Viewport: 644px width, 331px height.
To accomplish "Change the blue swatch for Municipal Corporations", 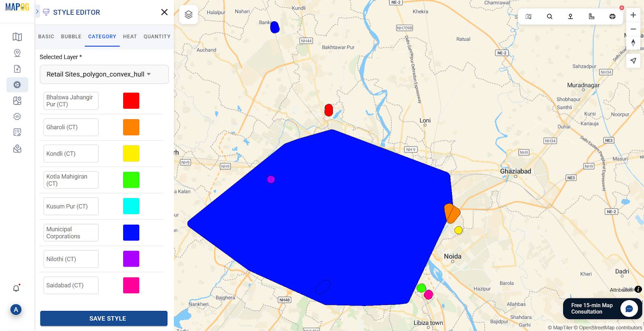I will (131, 233).
